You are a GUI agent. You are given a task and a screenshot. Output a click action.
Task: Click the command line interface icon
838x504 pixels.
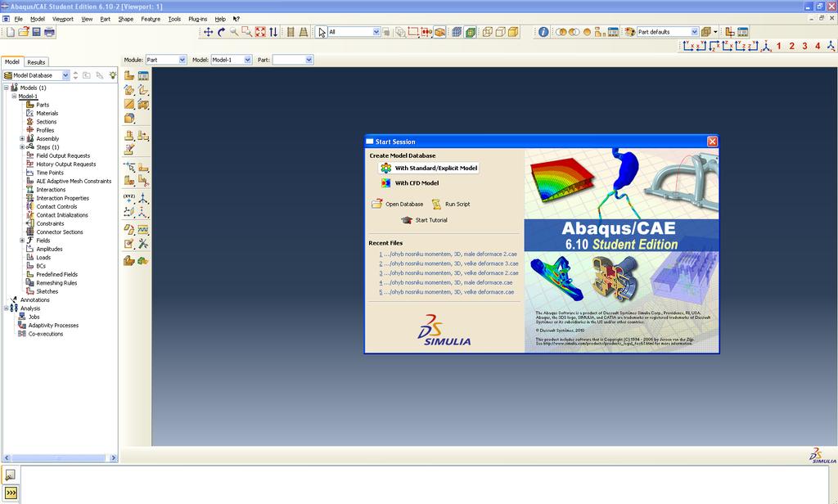coord(11,493)
